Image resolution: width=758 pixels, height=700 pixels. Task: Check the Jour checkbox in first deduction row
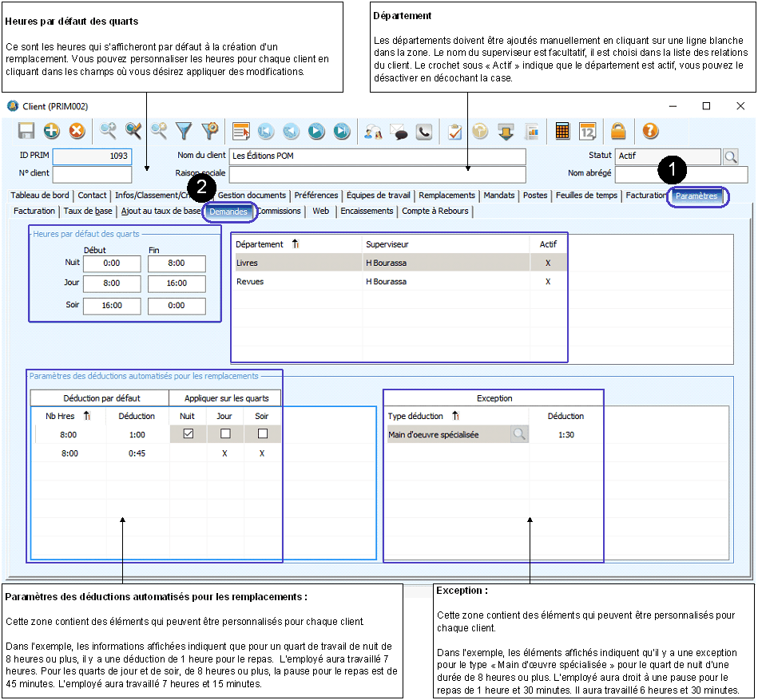point(225,434)
